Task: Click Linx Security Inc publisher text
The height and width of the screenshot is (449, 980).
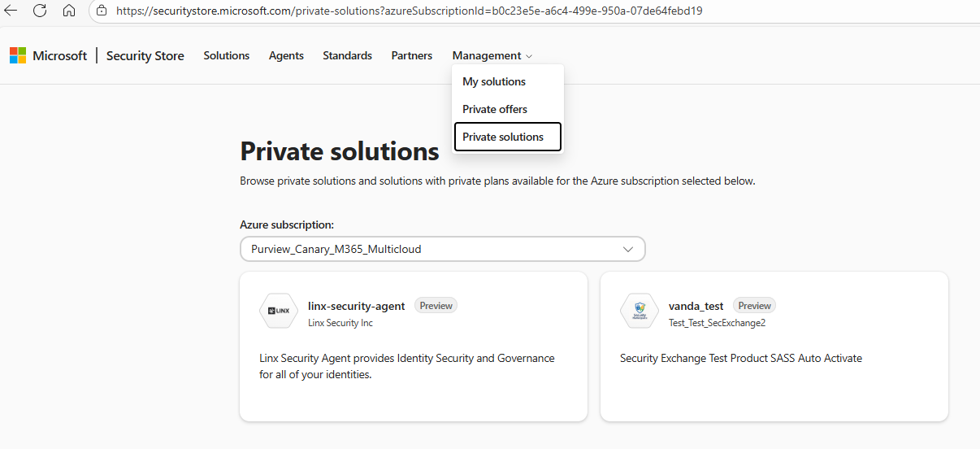Action: click(340, 323)
